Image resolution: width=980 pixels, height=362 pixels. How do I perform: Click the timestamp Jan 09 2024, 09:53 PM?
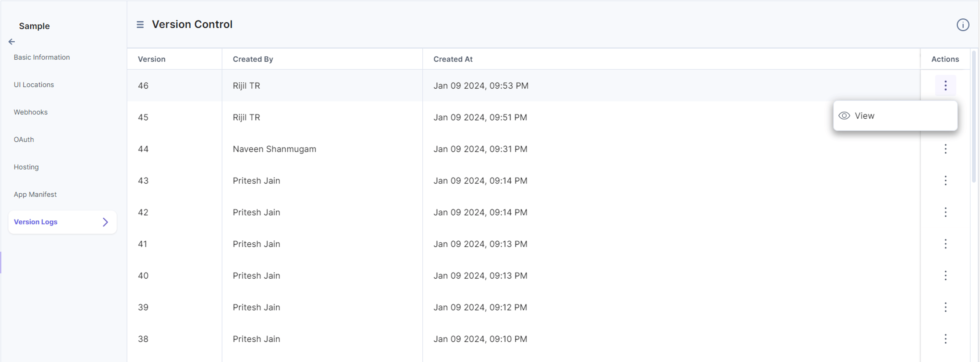coord(481,85)
